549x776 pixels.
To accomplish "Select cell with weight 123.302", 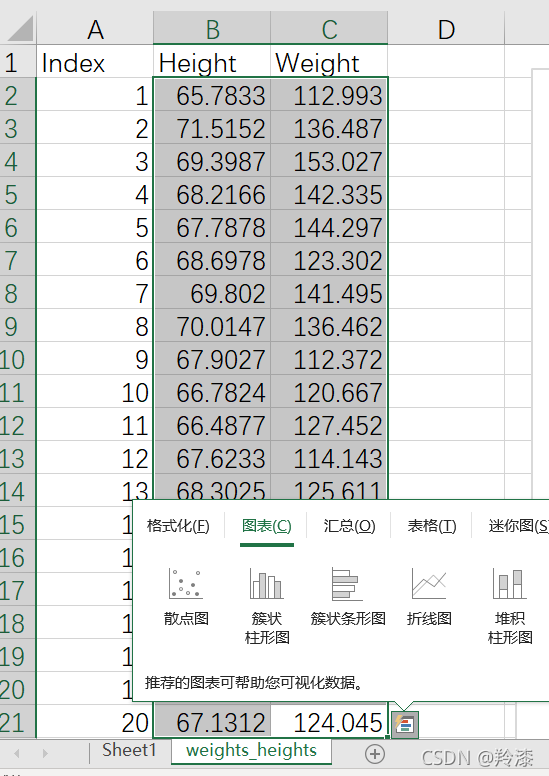I will [x=329, y=260].
